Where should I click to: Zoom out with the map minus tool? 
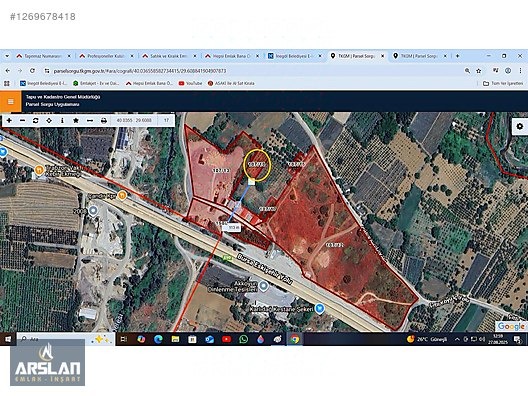pos(23,121)
